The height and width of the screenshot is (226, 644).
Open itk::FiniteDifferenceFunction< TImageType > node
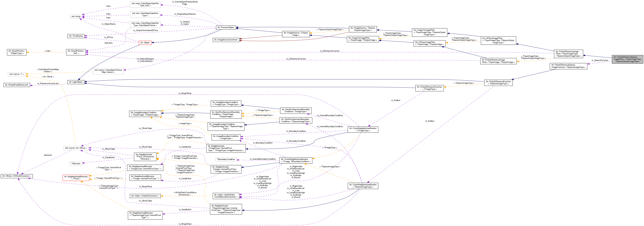coord(429,88)
